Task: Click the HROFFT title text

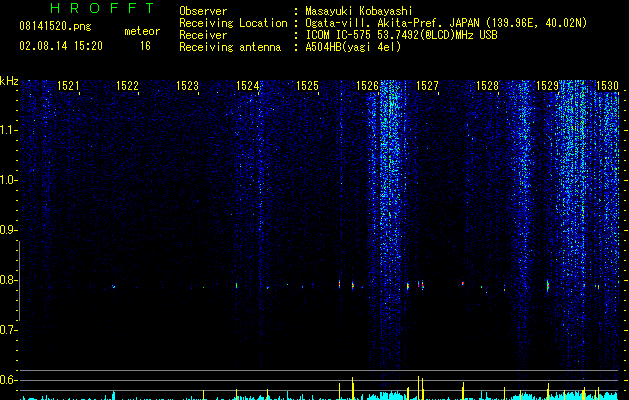Action: 102,8
